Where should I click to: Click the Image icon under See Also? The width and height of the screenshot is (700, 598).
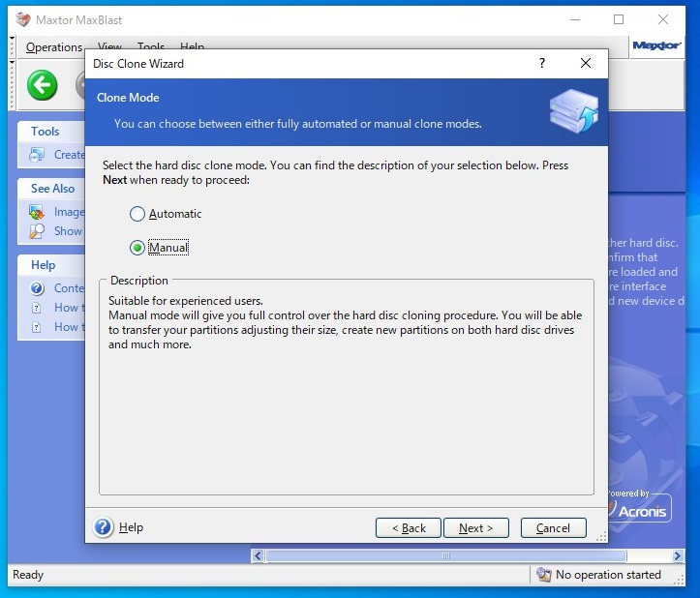37,212
